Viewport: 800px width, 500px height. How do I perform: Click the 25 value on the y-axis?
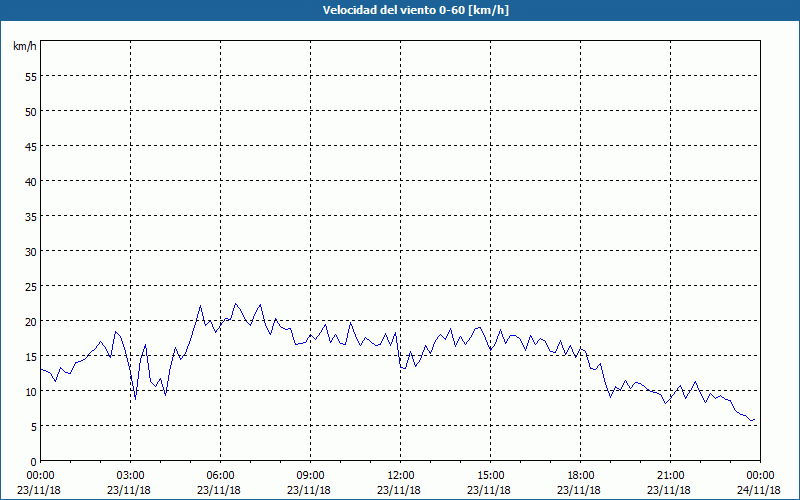click(x=31, y=287)
